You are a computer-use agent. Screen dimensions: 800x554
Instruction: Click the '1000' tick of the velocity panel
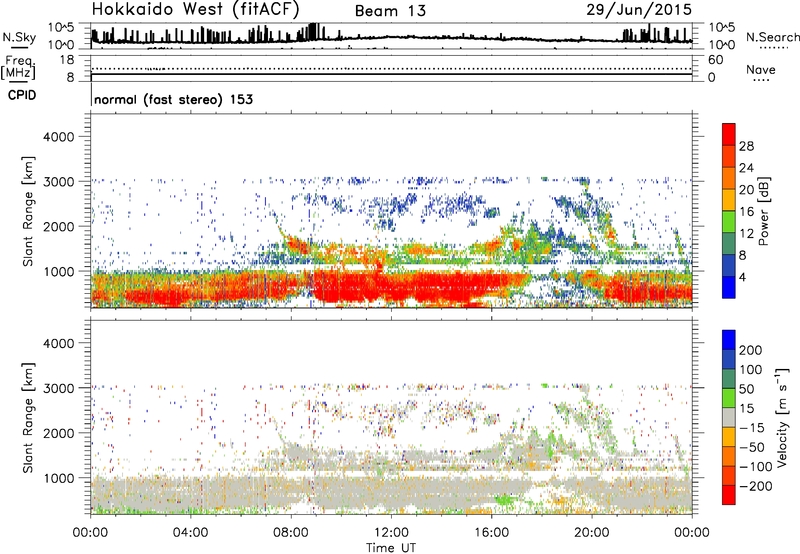pos(58,478)
